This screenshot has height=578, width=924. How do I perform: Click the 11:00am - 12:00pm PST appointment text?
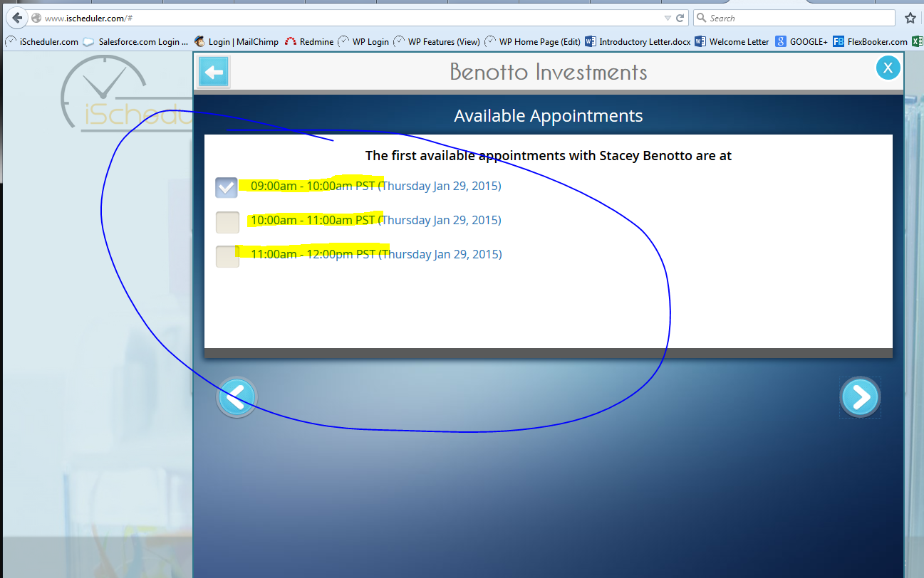pyautogui.click(x=376, y=254)
